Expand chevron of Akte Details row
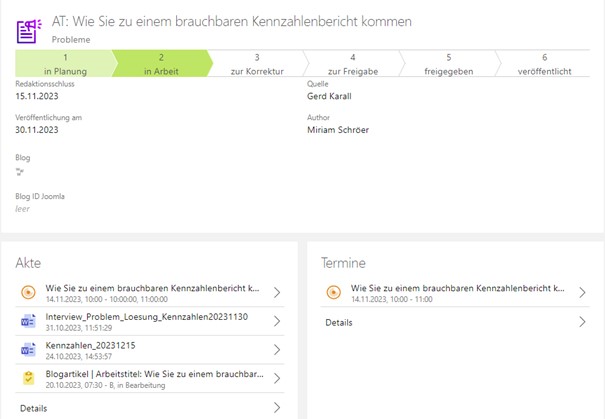The width and height of the screenshot is (605, 419). click(277, 407)
